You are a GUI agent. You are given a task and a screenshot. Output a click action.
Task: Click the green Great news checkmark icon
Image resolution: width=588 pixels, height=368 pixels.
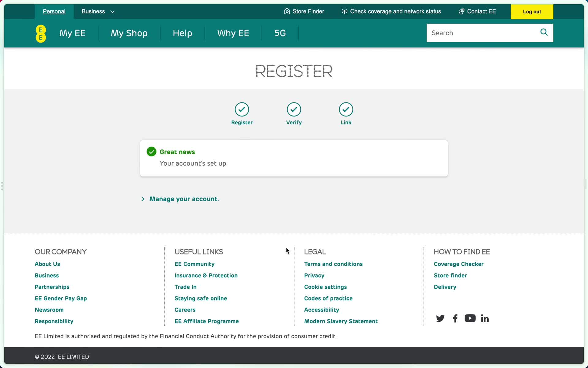[151, 151]
